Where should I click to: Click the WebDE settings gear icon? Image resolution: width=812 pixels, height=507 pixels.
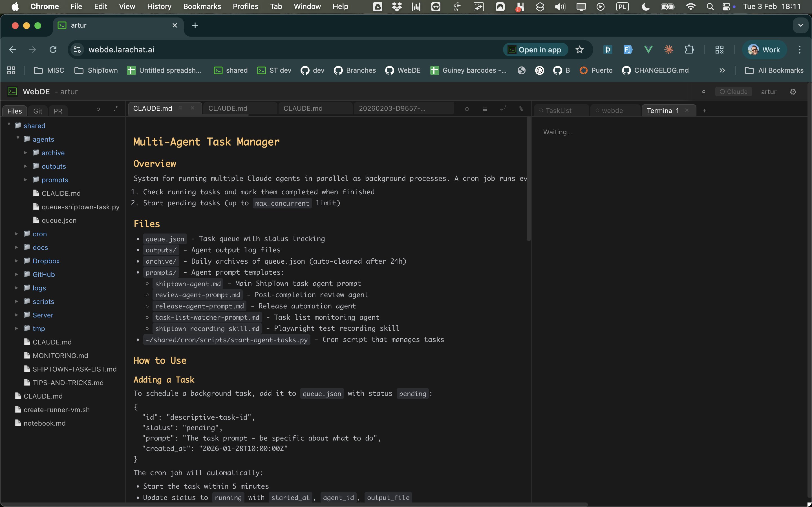[x=793, y=92]
